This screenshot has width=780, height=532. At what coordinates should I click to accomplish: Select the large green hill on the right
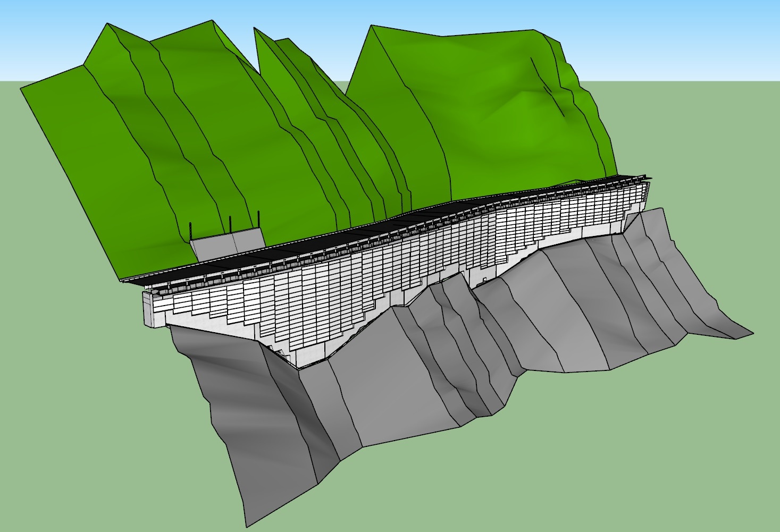(x=479, y=106)
